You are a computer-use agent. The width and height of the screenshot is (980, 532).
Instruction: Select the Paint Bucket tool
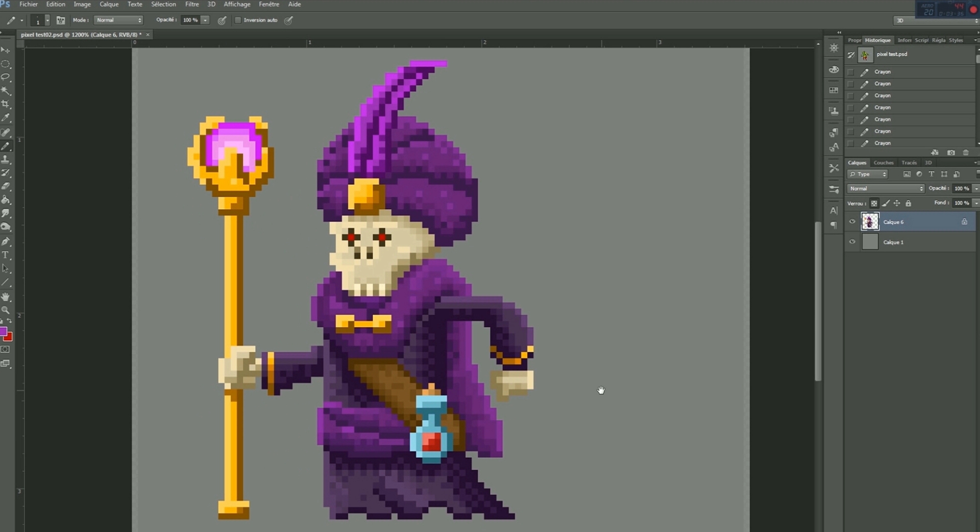pos(6,200)
